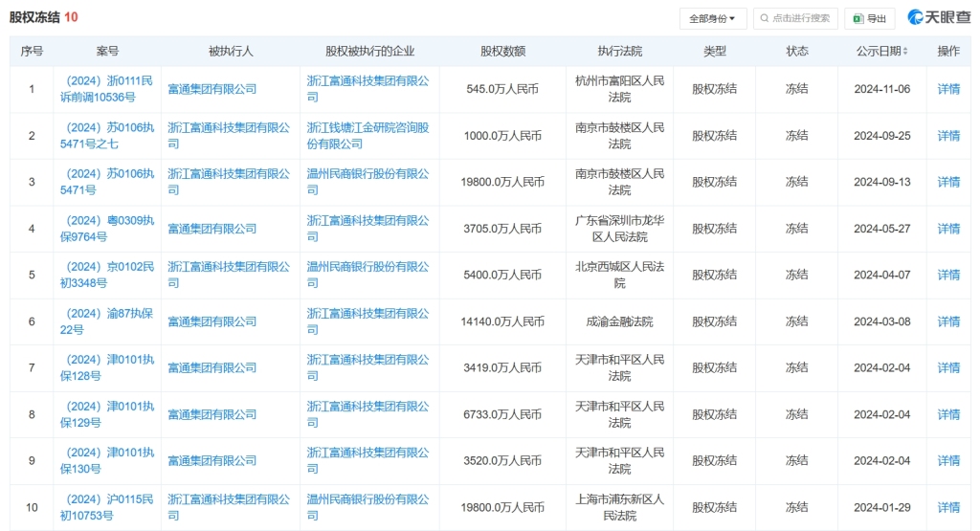Open case (2024)粤0309执保9764号
Image resolution: width=980 pixels, height=531 pixels.
click(107, 228)
